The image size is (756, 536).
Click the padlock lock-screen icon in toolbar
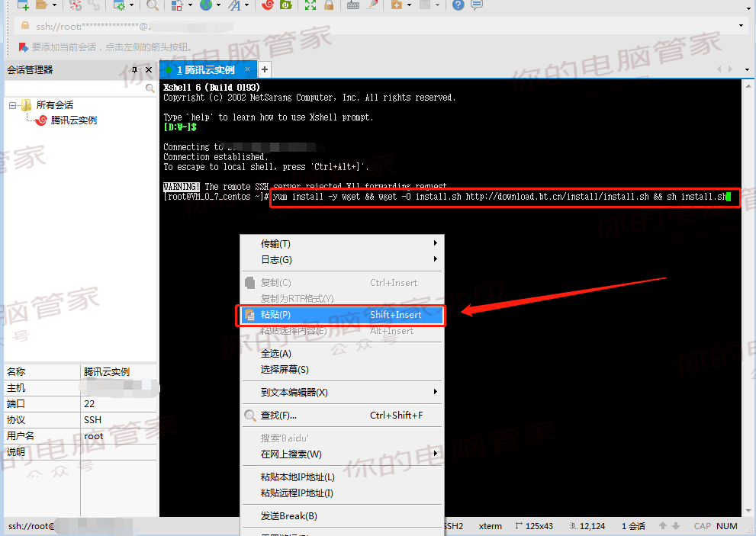pos(329,5)
